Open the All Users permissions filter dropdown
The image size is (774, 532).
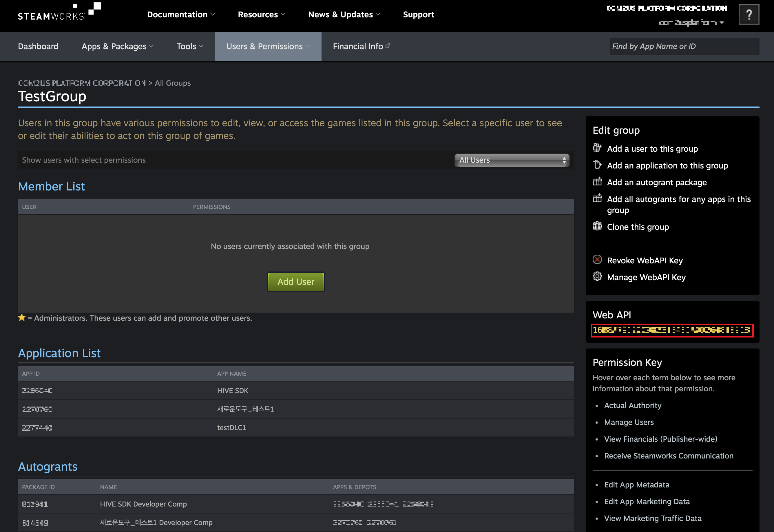pos(512,160)
